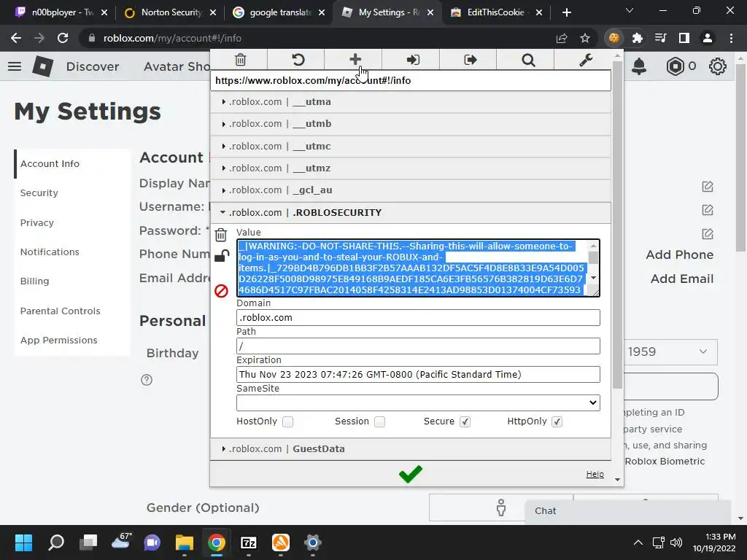Open the Privacy settings tab
Screen dimensions: 747x560
point(36,222)
